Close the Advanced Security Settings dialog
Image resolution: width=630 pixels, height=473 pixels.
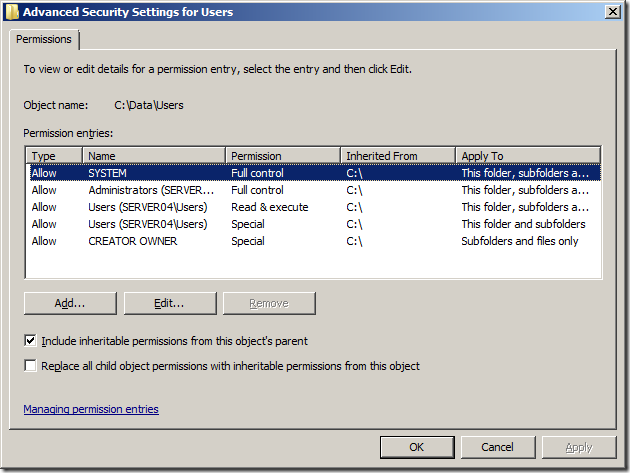point(611,11)
